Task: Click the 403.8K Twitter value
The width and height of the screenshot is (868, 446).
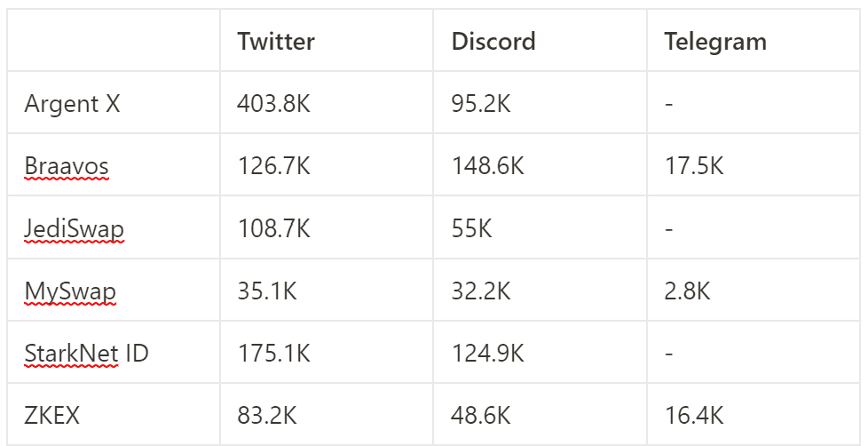Action: coord(273,104)
